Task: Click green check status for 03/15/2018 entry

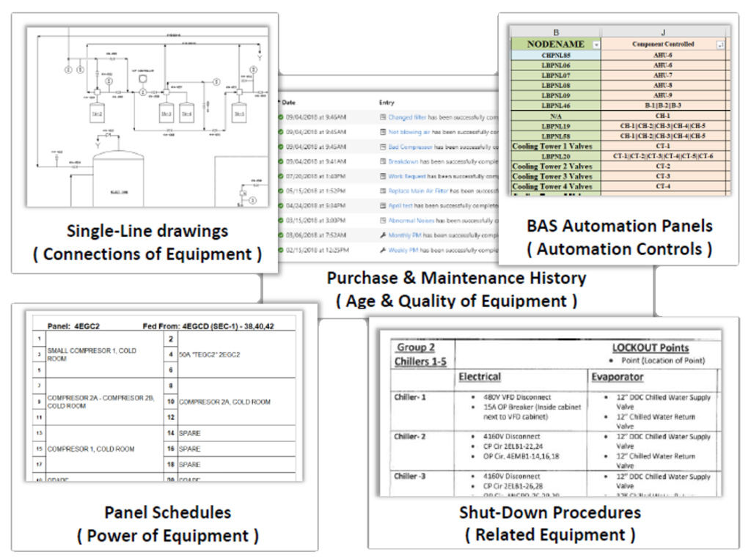Action: point(281,221)
